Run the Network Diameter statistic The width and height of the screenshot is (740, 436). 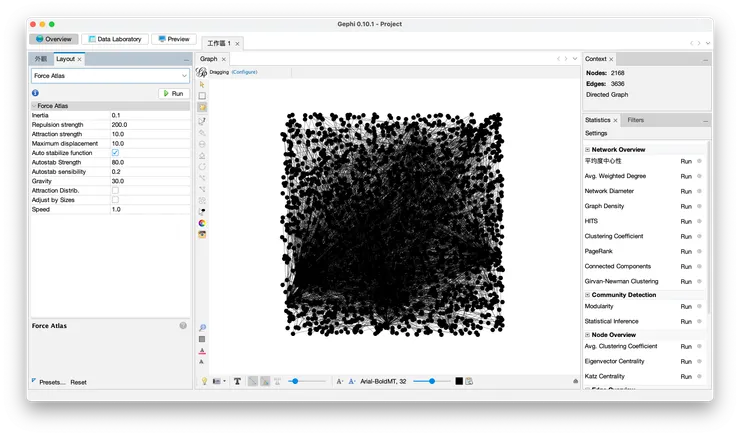(x=686, y=192)
